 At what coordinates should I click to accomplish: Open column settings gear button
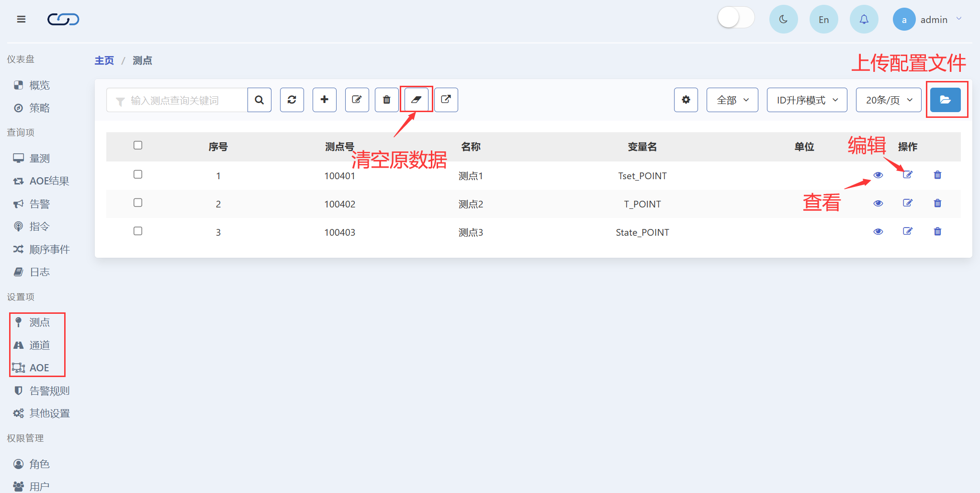pyautogui.click(x=686, y=100)
